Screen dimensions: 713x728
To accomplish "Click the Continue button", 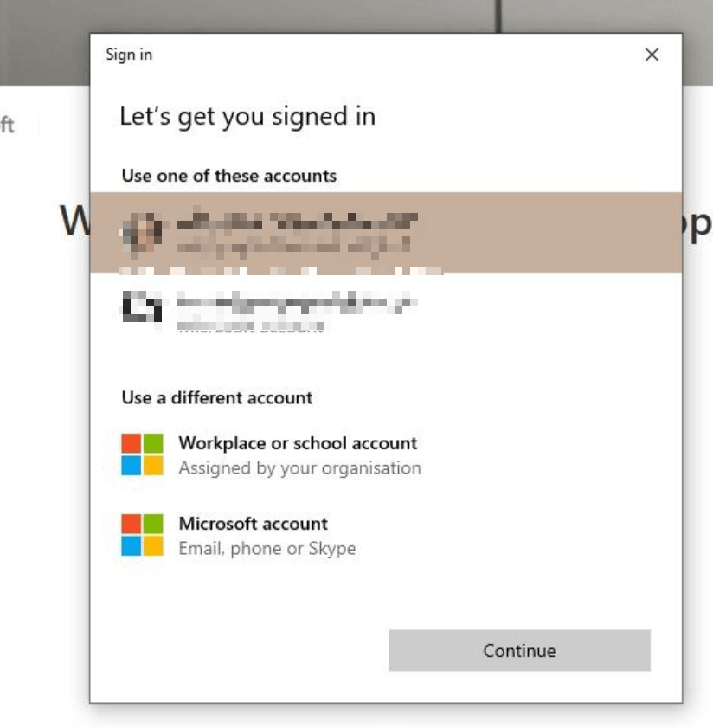I will click(x=519, y=650).
